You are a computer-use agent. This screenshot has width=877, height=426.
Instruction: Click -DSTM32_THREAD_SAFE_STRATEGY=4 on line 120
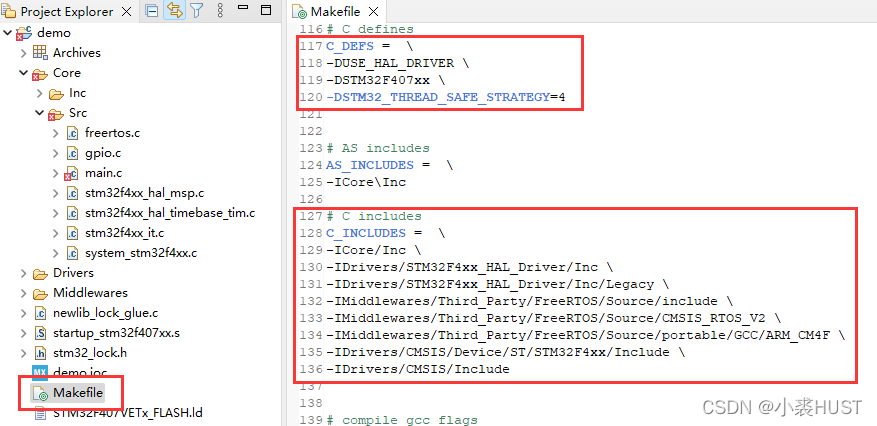[x=446, y=97]
